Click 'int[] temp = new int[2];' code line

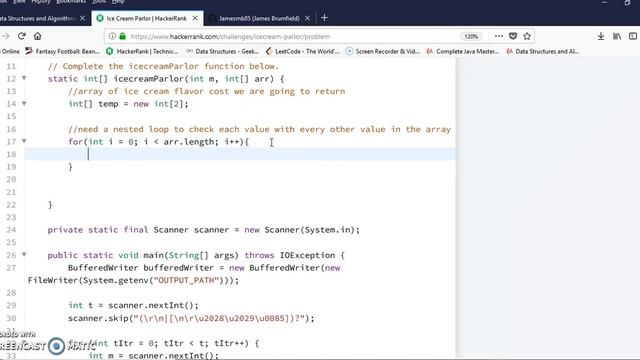click(128, 104)
